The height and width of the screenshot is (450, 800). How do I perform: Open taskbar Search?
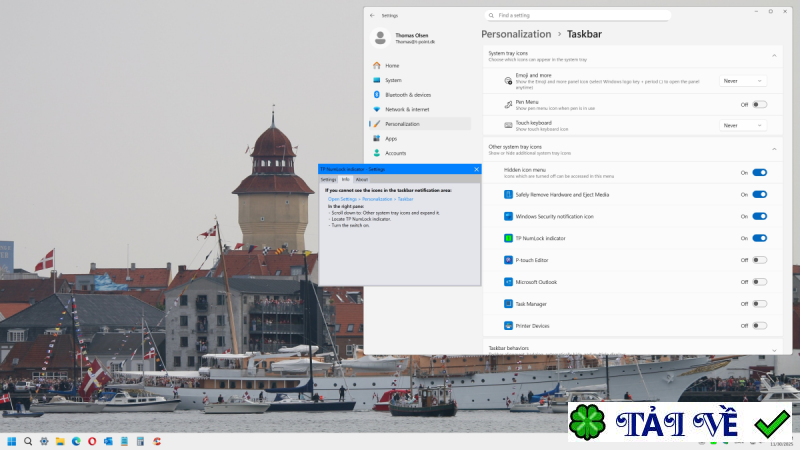pyautogui.click(x=28, y=441)
